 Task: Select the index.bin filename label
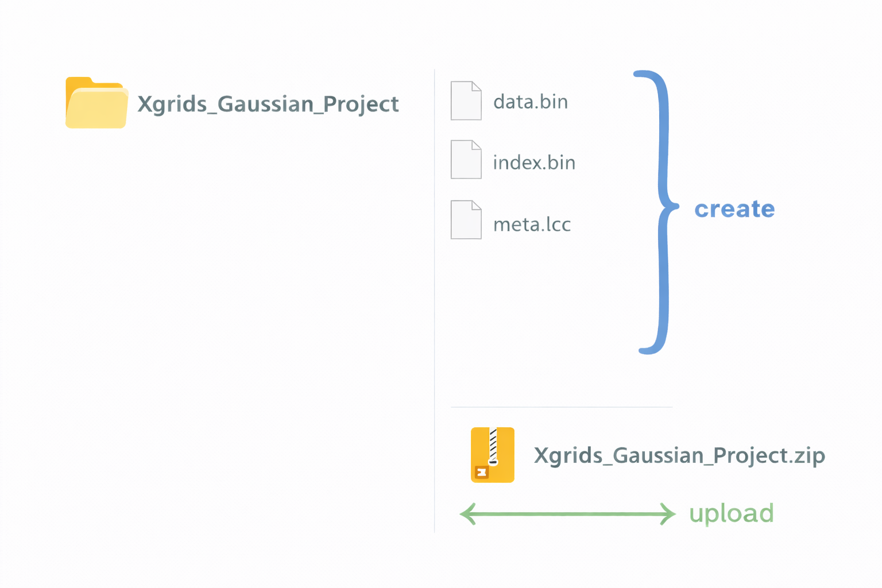pos(534,163)
